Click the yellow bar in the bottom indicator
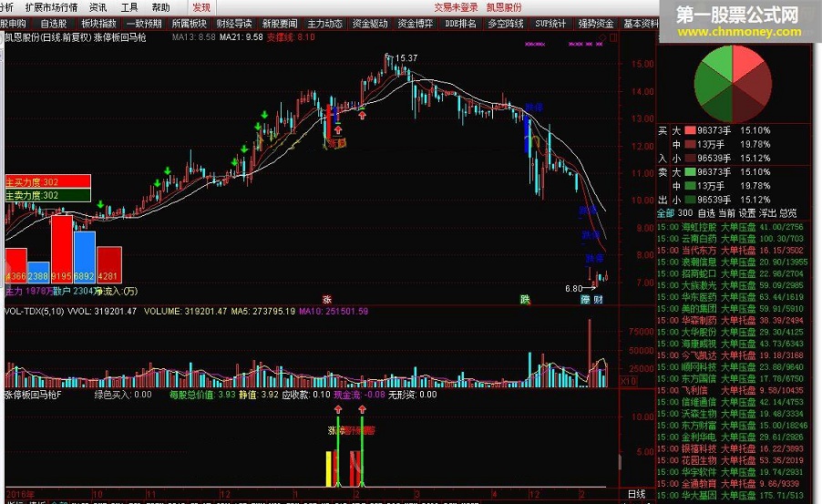Image resolution: width=822 pixels, height=504 pixels. (329, 468)
